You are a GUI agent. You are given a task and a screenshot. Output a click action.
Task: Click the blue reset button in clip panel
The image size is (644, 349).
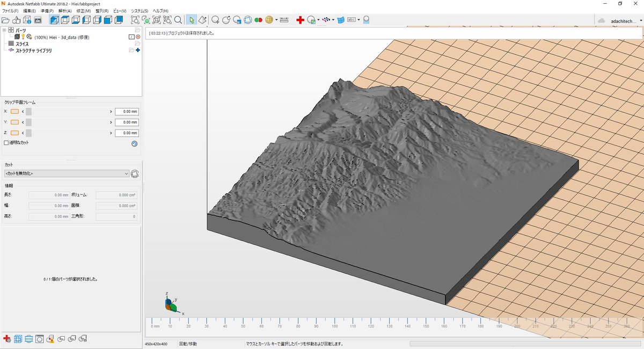click(134, 143)
